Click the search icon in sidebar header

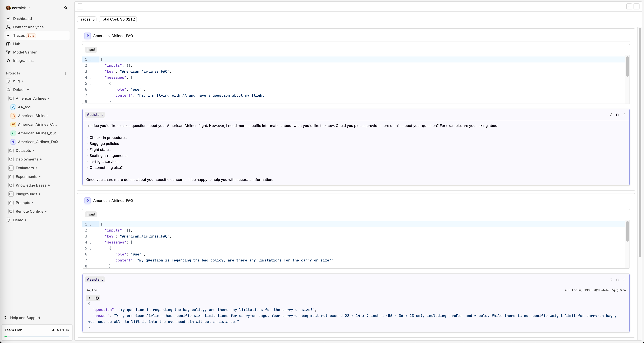click(66, 8)
